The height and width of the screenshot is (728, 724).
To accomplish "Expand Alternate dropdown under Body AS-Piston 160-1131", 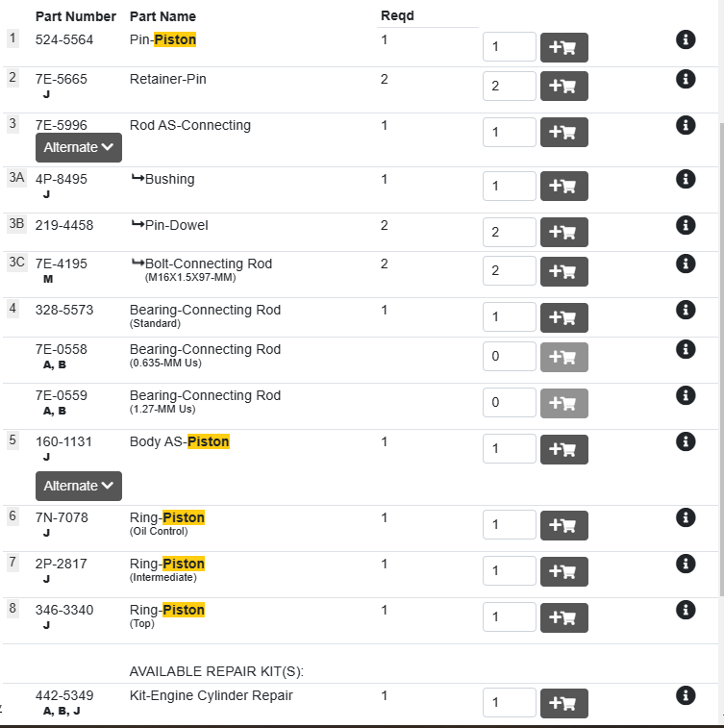I will click(79, 486).
